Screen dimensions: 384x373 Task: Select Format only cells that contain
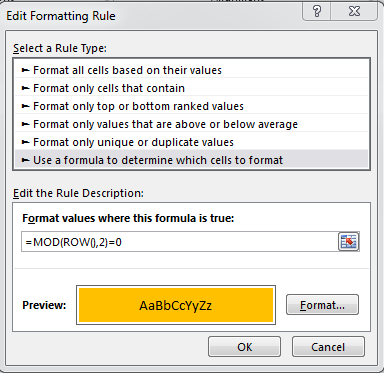(191, 88)
